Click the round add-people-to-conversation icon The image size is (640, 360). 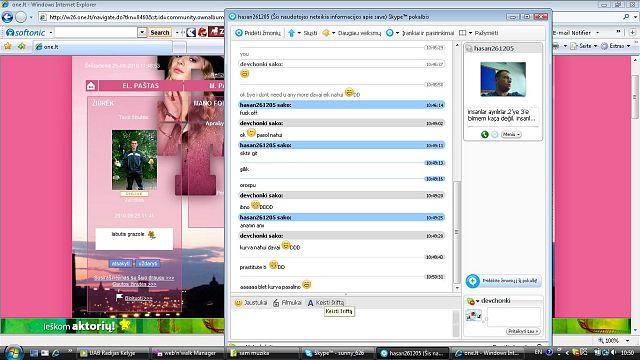coord(473,281)
